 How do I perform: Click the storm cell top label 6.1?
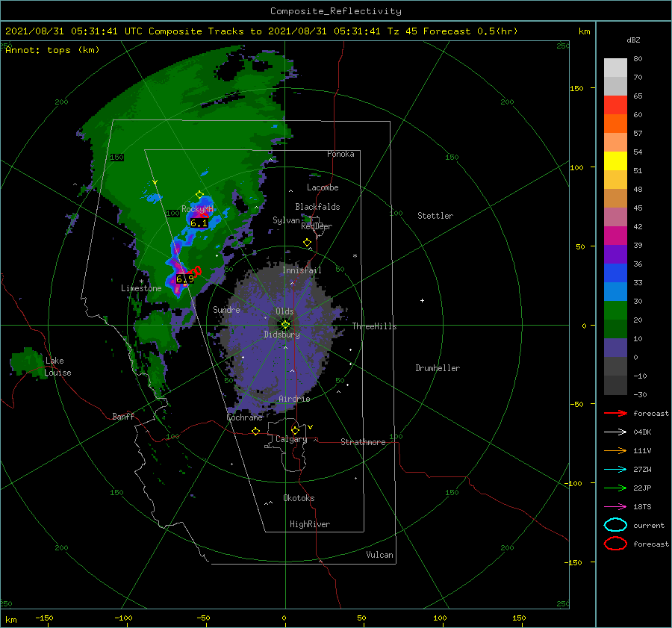click(x=199, y=223)
